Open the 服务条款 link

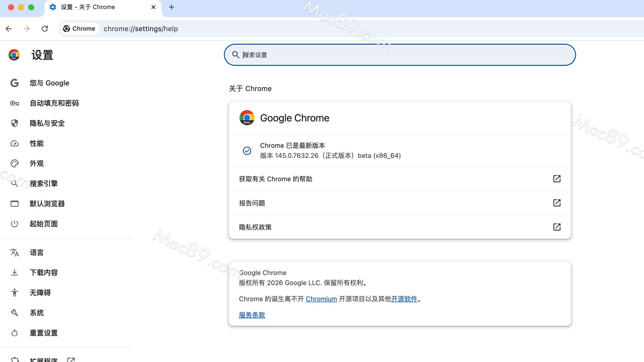[x=252, y=315]
